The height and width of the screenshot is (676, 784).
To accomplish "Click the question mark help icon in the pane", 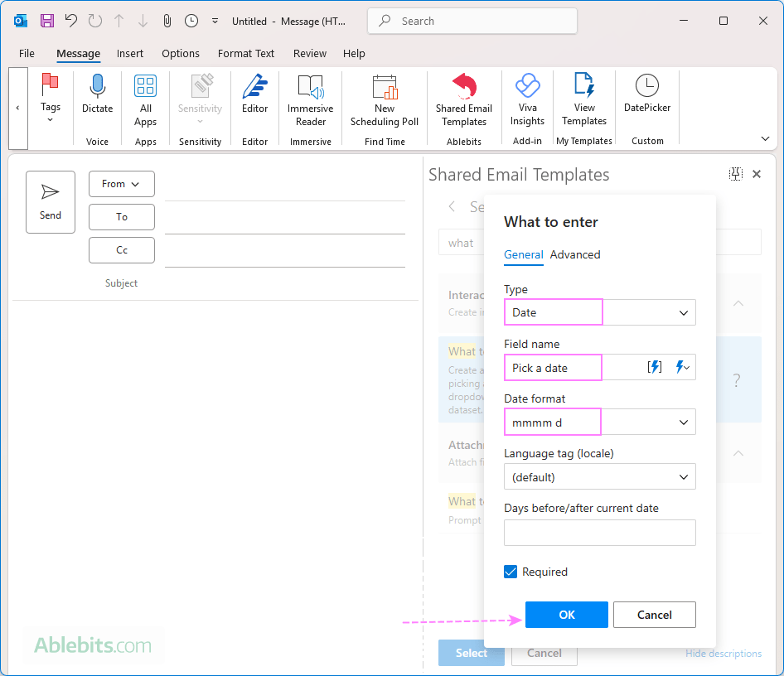I will point(737,380).
